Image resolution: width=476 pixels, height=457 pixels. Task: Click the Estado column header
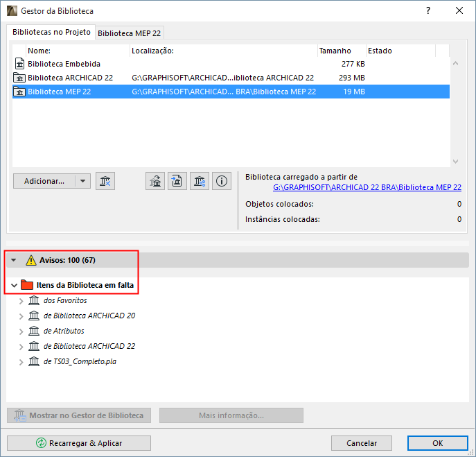400,51
